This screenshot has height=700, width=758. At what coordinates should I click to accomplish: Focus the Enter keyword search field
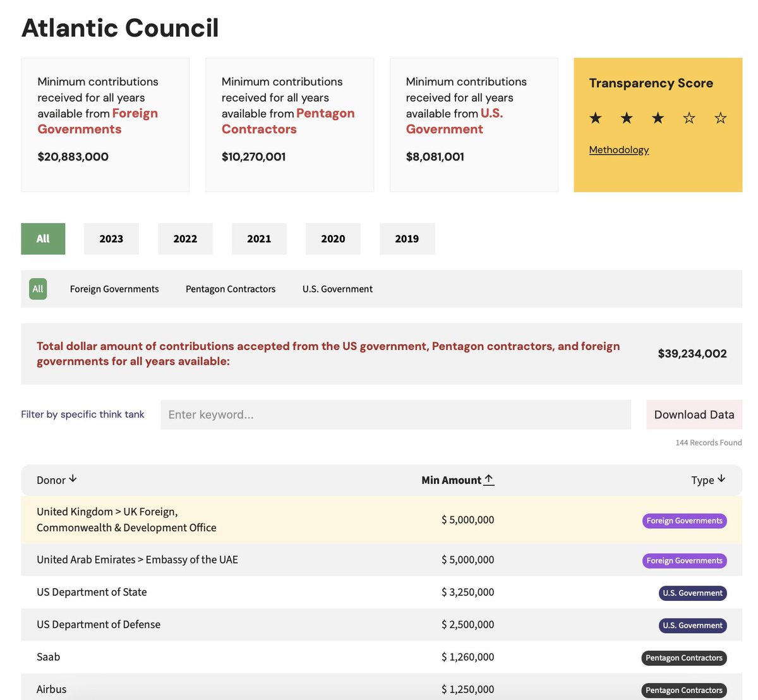[x=395, y=414]
